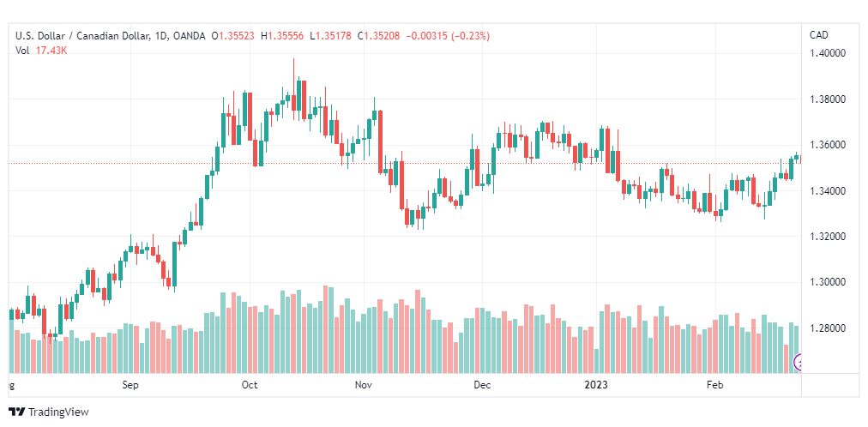Click the OANDA data source label
The image size is (868, 427).
click(x=187, y=36)
